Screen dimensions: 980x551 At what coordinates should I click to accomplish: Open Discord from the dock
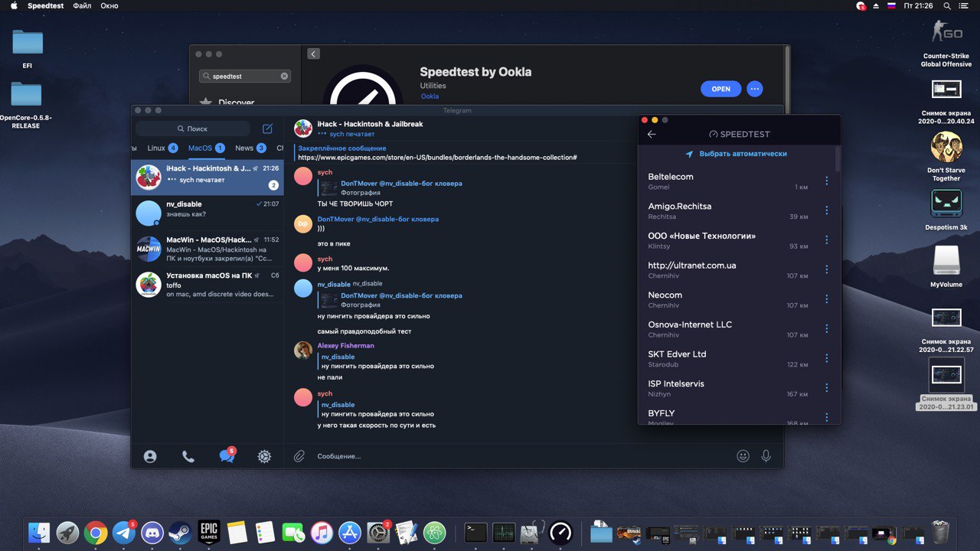click(x=152, y=532)
